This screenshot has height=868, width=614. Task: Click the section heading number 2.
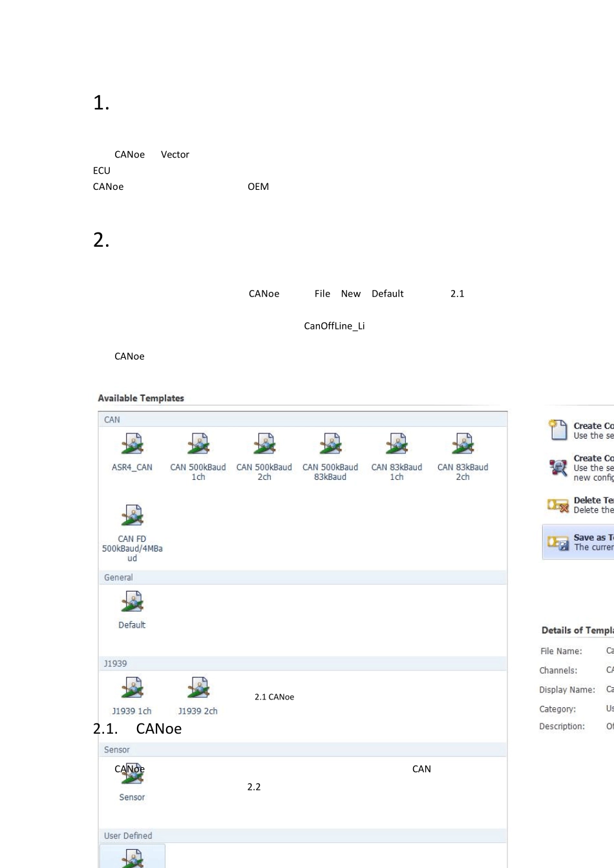pos(101,240)
